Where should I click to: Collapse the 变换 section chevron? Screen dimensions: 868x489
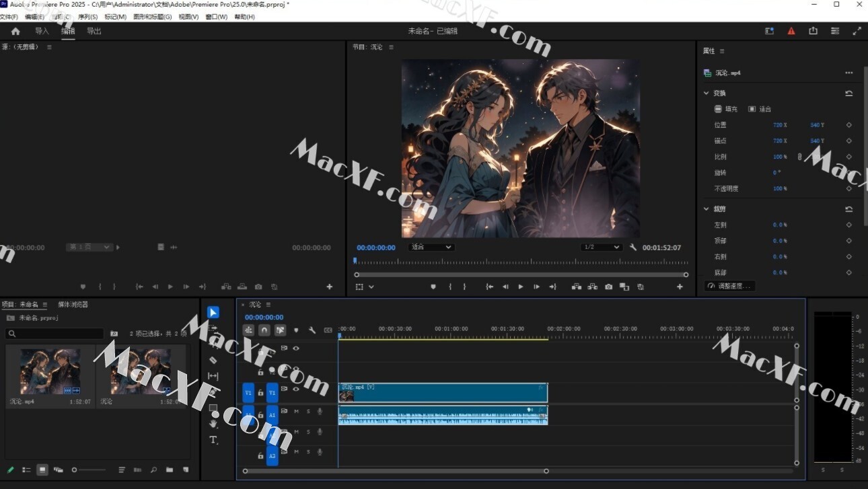point(707,93)
